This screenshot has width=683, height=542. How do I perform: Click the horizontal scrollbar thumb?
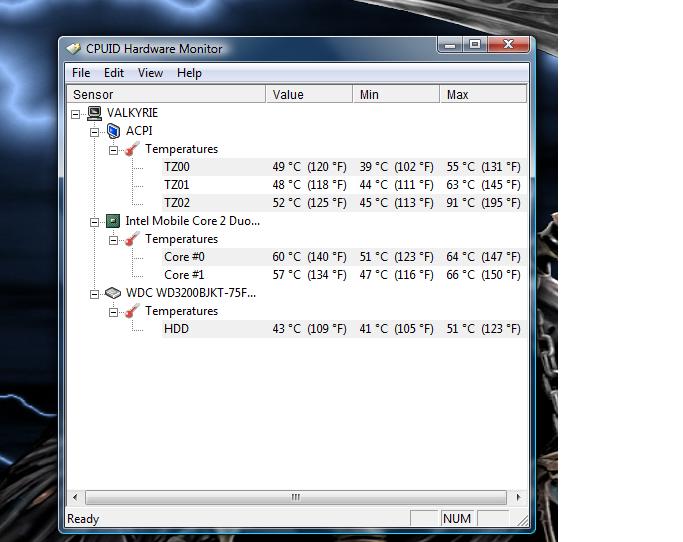tap(296, 497)
